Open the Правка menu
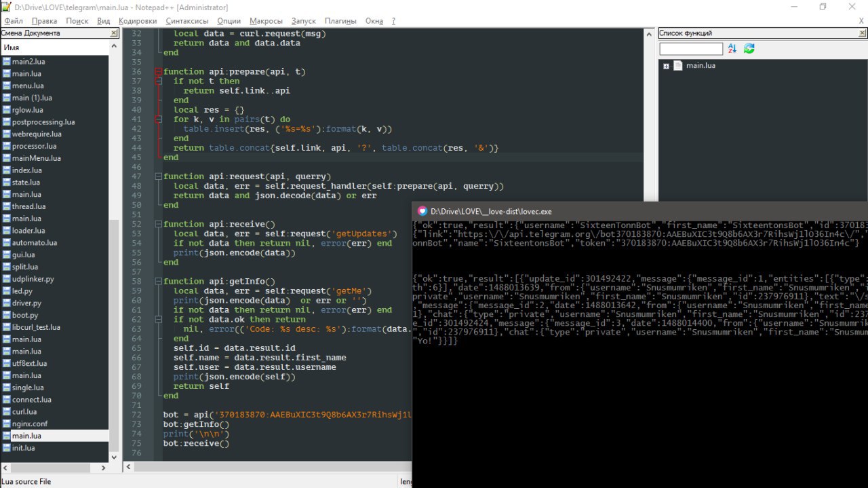This screenshot has width=868, height=488. click(44, 21)
